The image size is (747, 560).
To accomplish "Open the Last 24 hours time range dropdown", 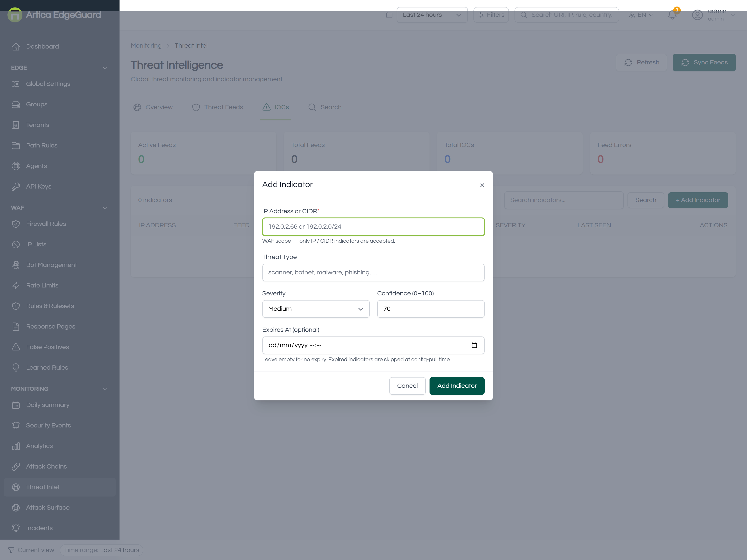I will [x=432, y=15].
